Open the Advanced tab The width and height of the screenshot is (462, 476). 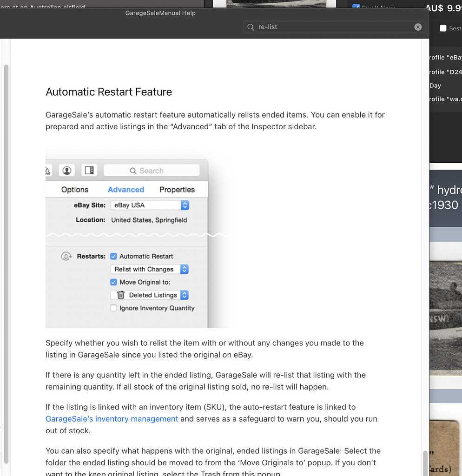(126, 190)
